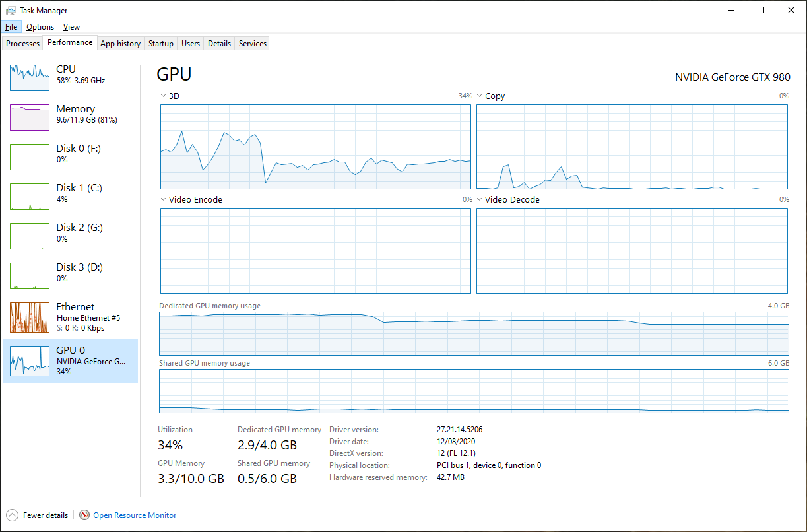Click the Fewer details button

pos(45,515)
